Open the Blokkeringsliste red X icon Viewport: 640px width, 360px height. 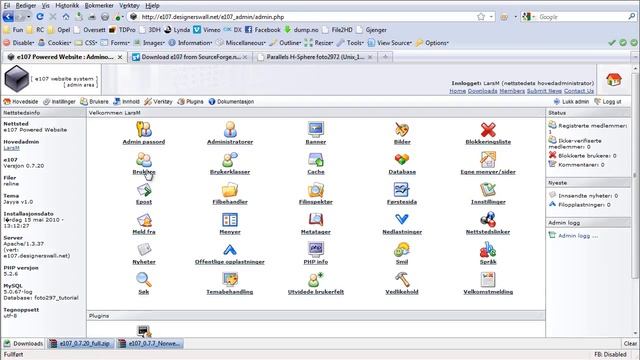pos(488,129)
